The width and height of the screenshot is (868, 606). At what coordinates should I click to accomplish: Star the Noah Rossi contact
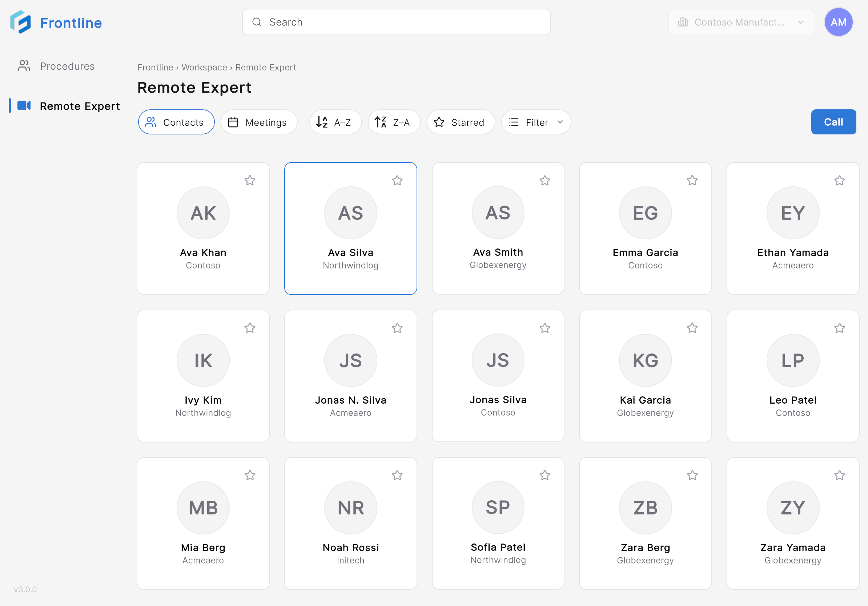tap(397, 475)
